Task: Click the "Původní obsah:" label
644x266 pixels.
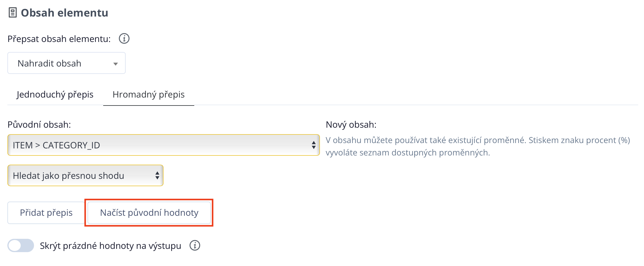Action: pos(39,125)
